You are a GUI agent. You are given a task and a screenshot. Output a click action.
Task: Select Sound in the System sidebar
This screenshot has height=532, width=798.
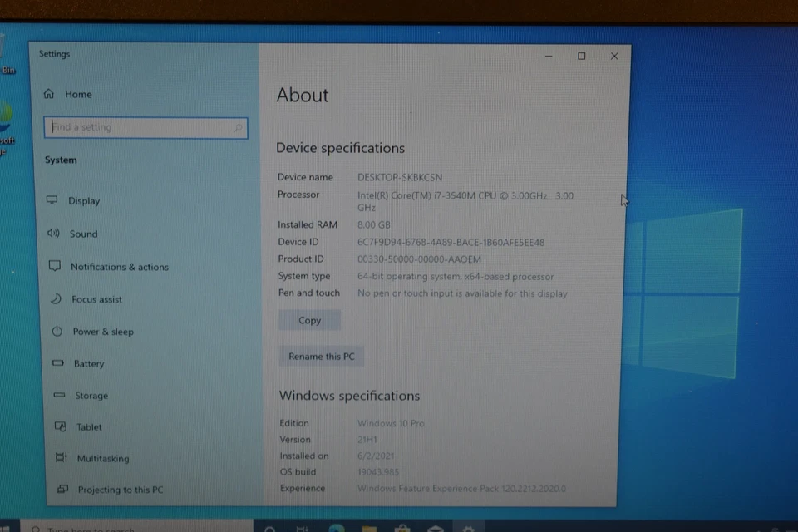[x=83, y=234]
